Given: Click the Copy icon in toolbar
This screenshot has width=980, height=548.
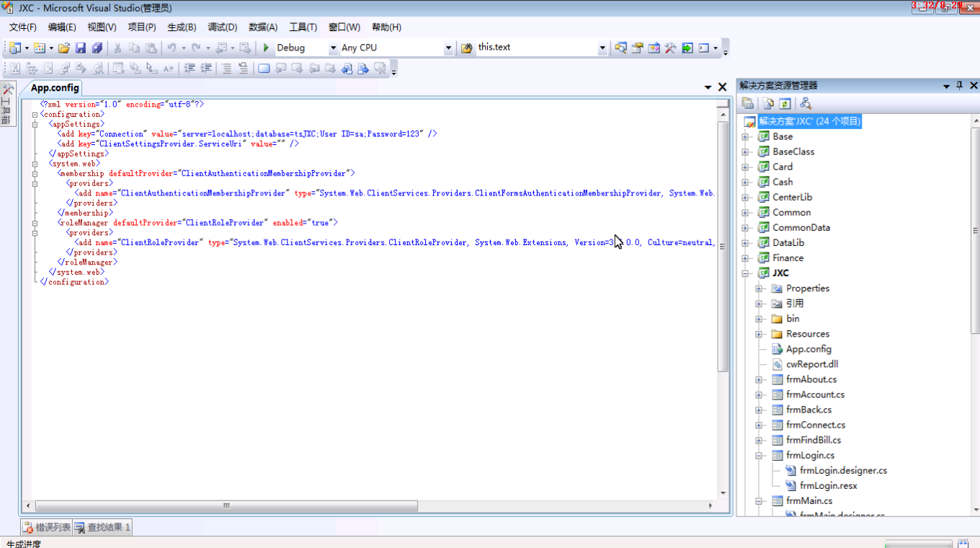Looking at the screenshot, I should pos(134,48).
